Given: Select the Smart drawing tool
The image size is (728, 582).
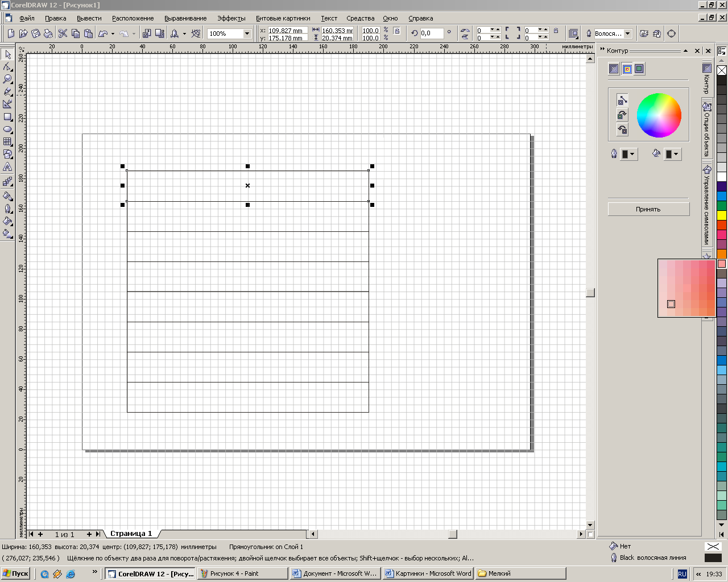Looking at the screenshot, I should coord(7,105).
